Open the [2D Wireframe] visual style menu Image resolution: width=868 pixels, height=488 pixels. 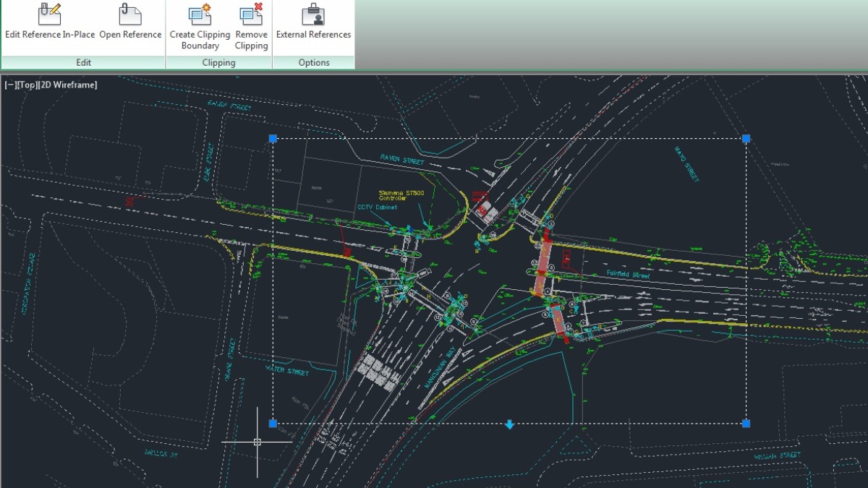tap(68, 85)
